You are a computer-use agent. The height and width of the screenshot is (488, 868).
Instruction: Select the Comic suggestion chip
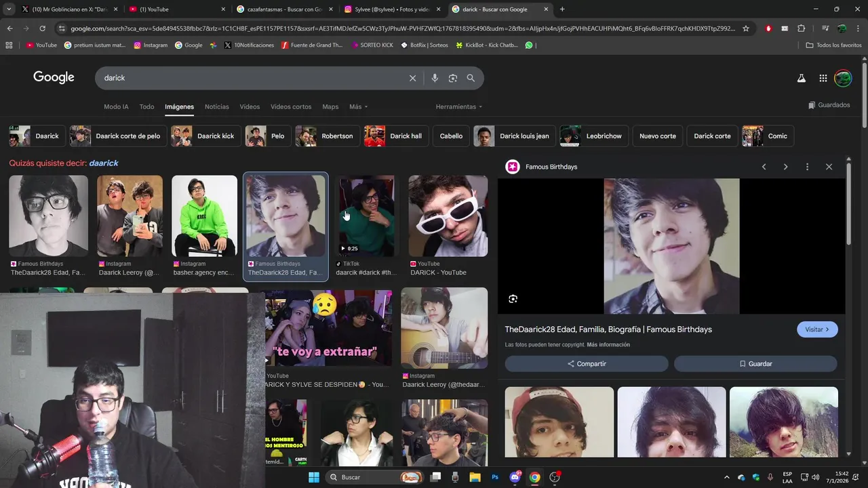[x=768, y=136]
